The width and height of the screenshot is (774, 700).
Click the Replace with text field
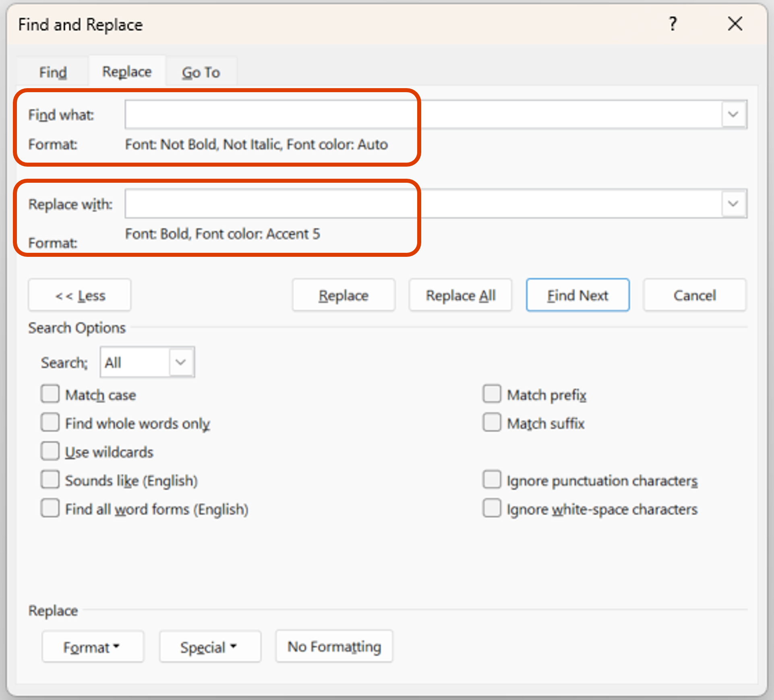tap(423, 204)
